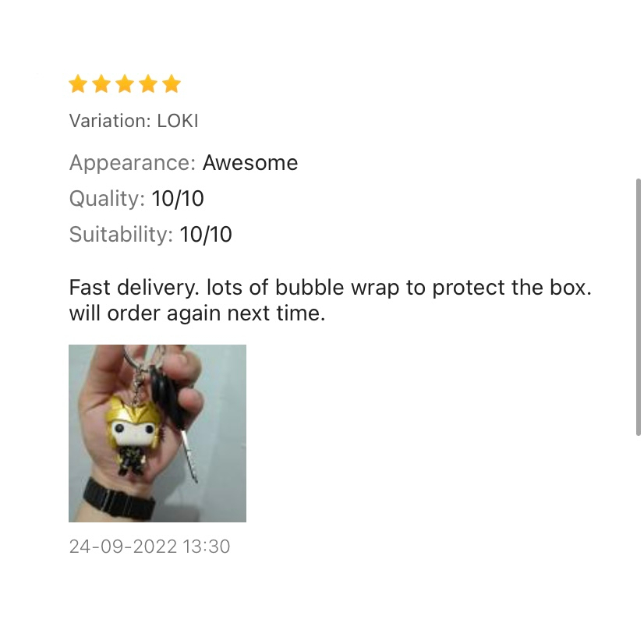Click the 'will order again next time' line
The height and width of the screenshot is (644, 644).
point(197,313)
